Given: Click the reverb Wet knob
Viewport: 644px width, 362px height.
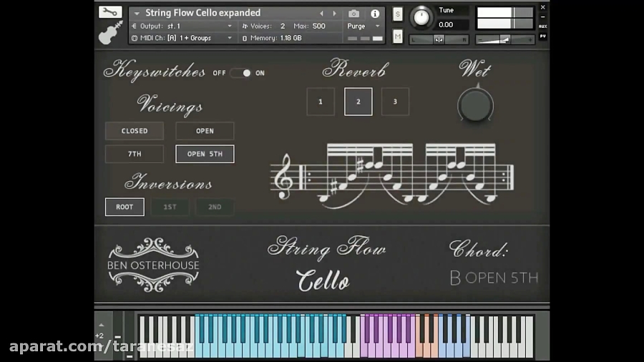Looking at the screenshot, I should pyautogui.click(x=476, y=105).
